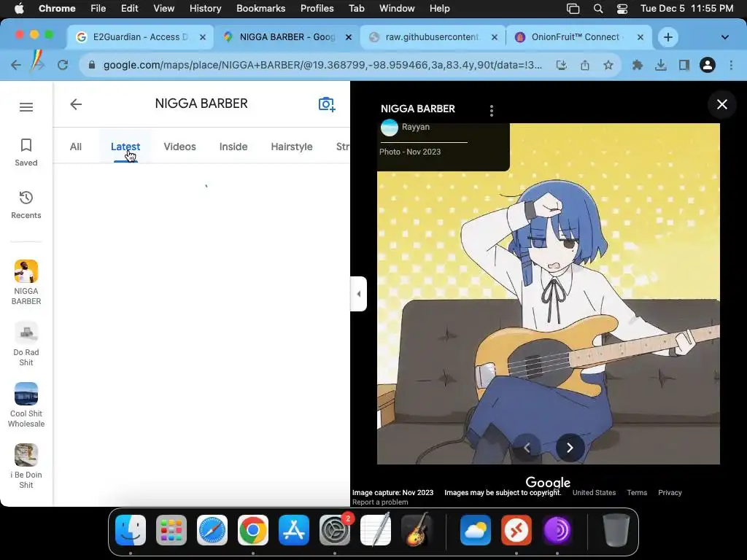Open the Google Maps hamburger menu

coord(26,107)
